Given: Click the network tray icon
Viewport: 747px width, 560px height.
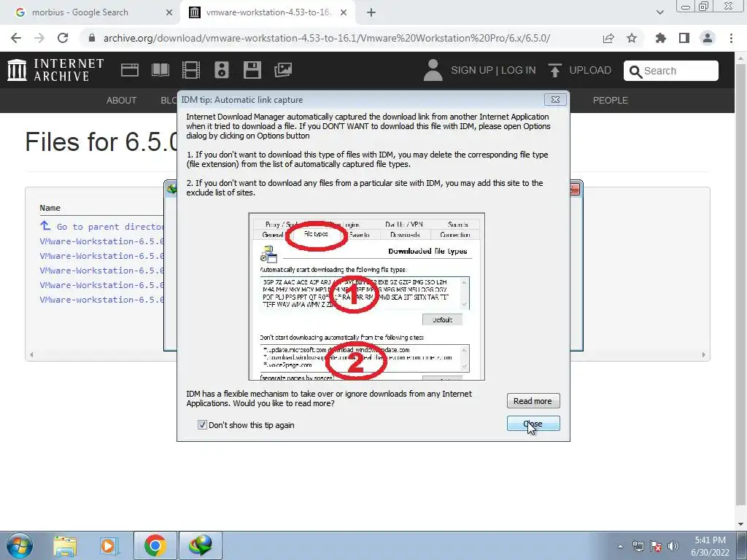Looking at the screenshot, I should (638, 546).
